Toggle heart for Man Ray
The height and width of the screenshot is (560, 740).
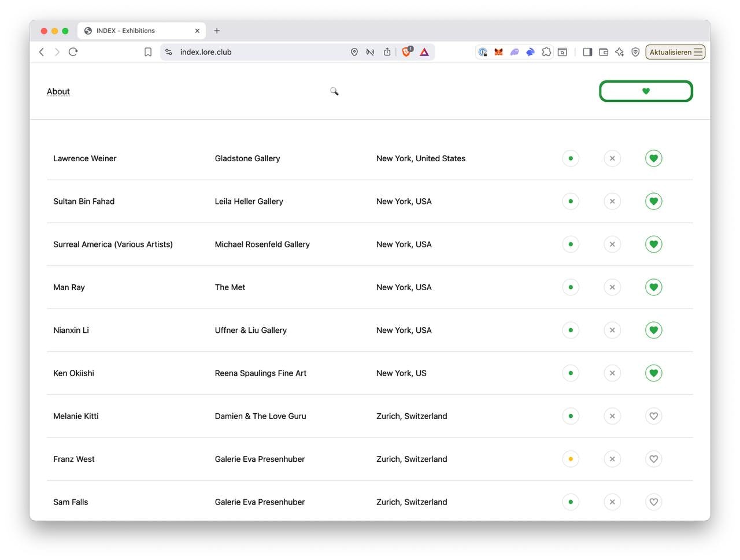coord(654,287)
